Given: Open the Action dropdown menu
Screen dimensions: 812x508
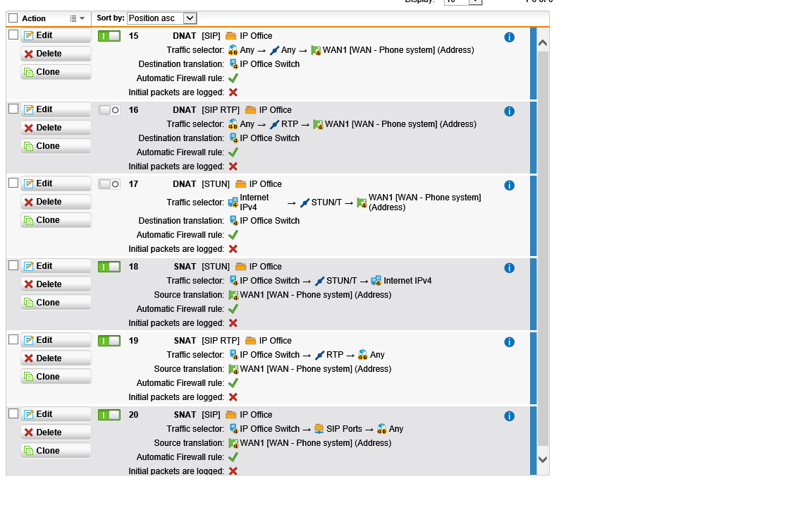Looking at the screenshot, I should point(77,18).
